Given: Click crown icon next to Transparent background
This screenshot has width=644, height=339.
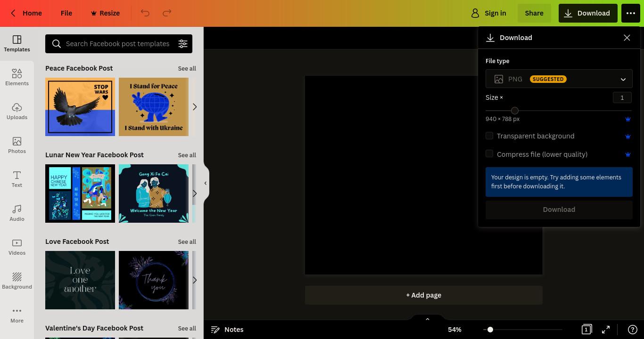Looking at the screenshot, I should [627, 136].
